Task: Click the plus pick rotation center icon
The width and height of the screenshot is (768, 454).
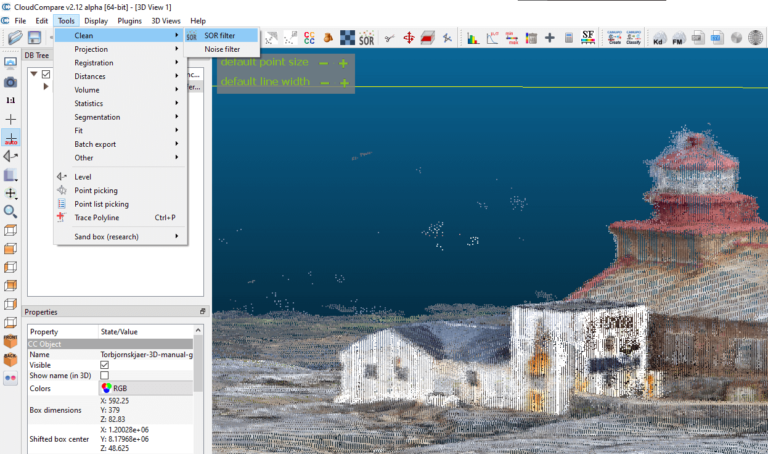Action: (x=10, y=119)
